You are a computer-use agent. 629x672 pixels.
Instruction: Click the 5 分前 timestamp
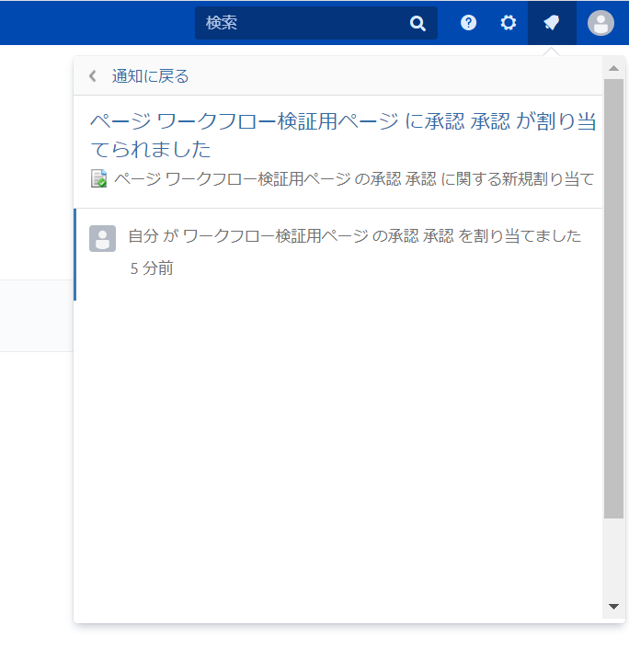tap(152, 268)
